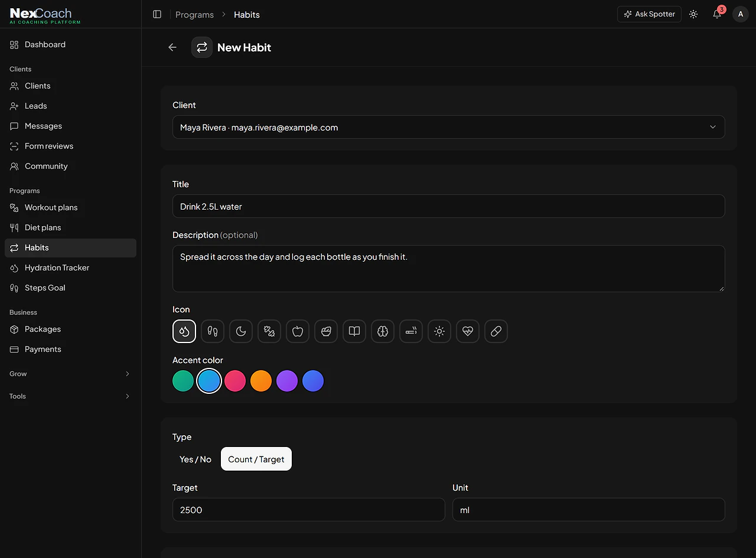Open Hydration Tracker in sidebar
The image size is (756, 558).
point(70,267)
